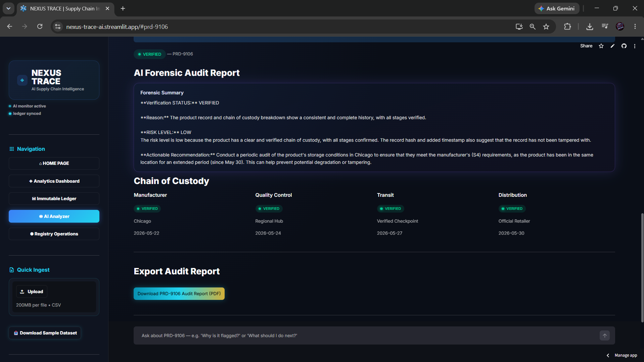The height and width of the screenshot is (362, 644).
Task: Bookmark this page with the star icon
Action: 546,27
